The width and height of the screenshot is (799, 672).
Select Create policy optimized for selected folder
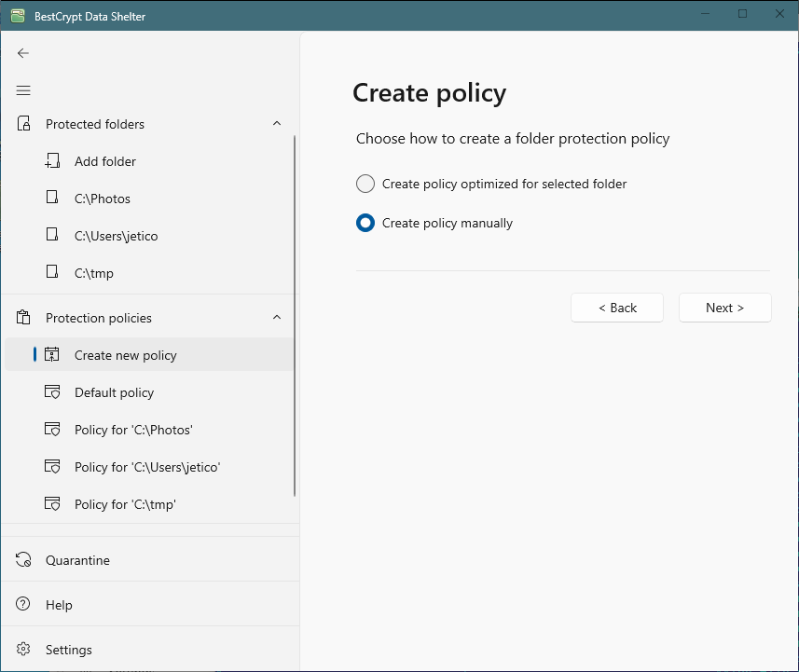(x=365, y=184)
